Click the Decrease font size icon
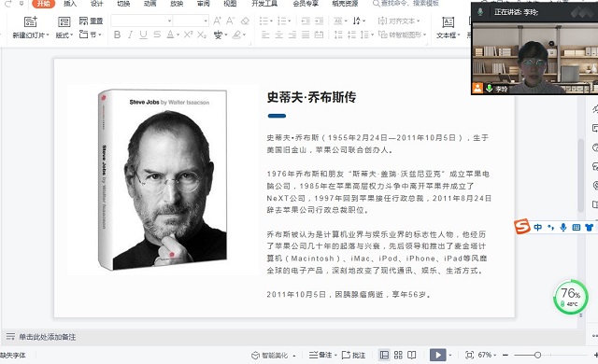 231,21
